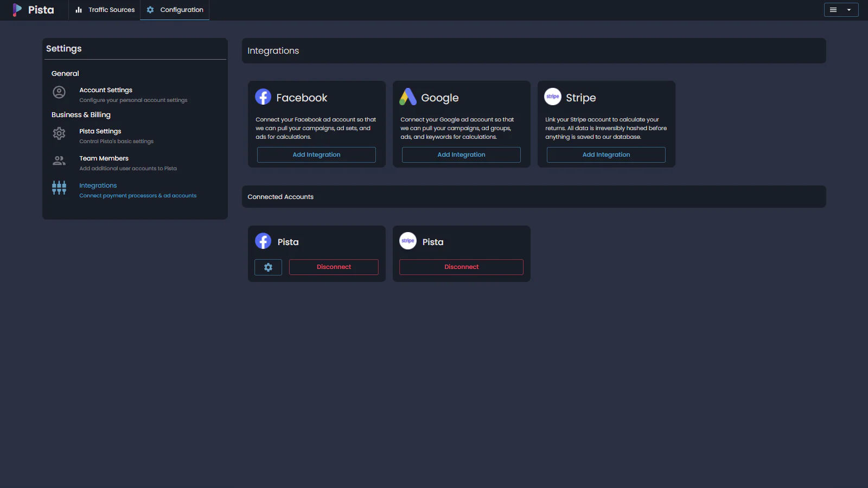Open Account Settings link

point(106,90)
